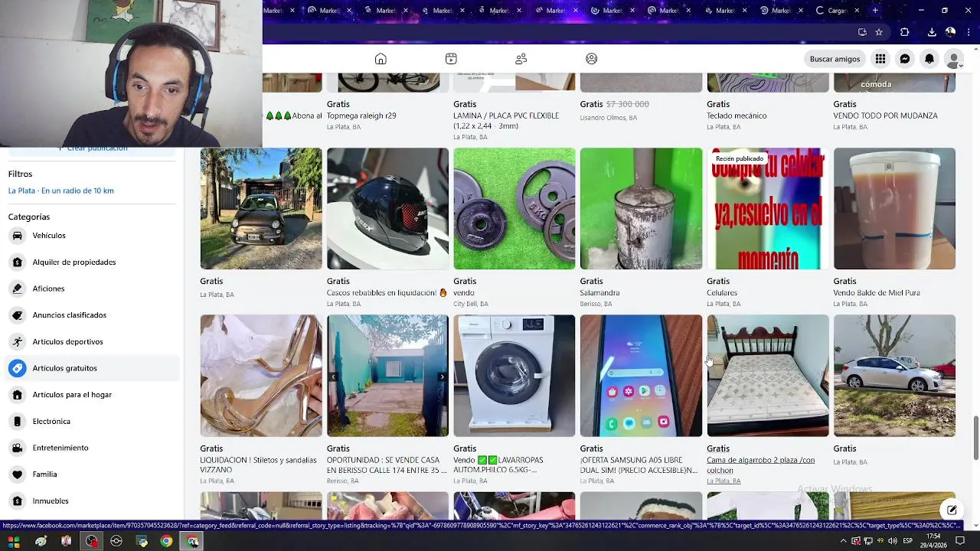Image resolution: width=980 pixels, height=551 pixels.
Task: Switch keyboard language ESP indicator
Action: tap(907, 541)
